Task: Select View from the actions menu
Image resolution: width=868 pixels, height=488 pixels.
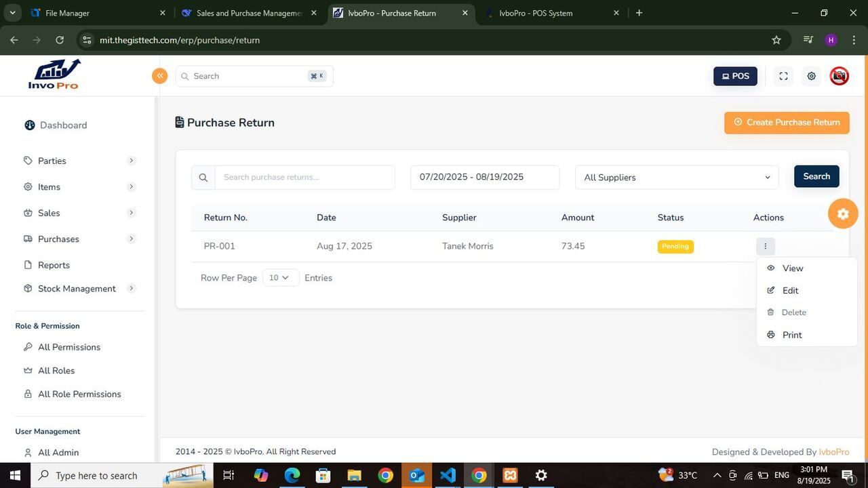Action: 792,268
